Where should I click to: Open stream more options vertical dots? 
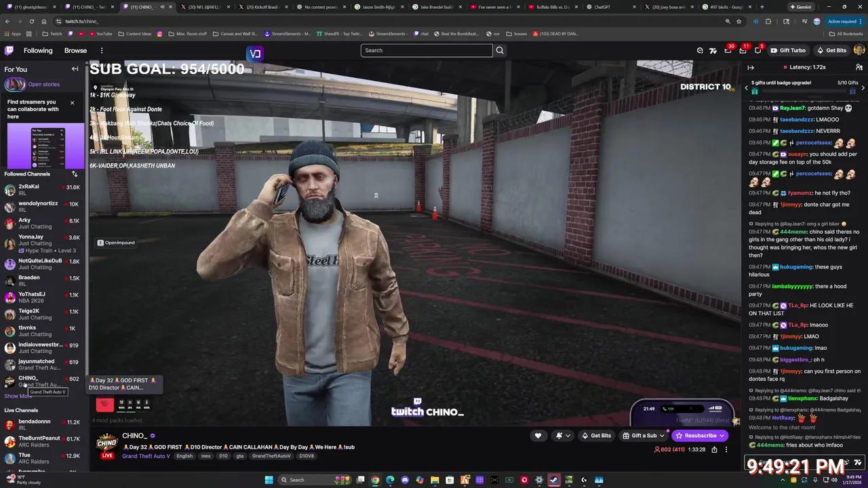pos(726,449)
